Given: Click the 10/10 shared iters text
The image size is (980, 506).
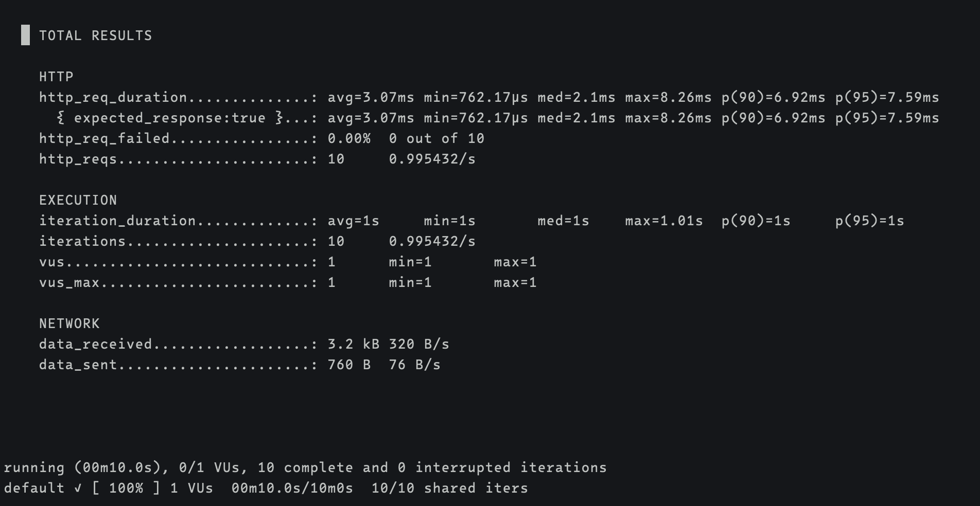Looking at the screenshot, I should [449, 488].
